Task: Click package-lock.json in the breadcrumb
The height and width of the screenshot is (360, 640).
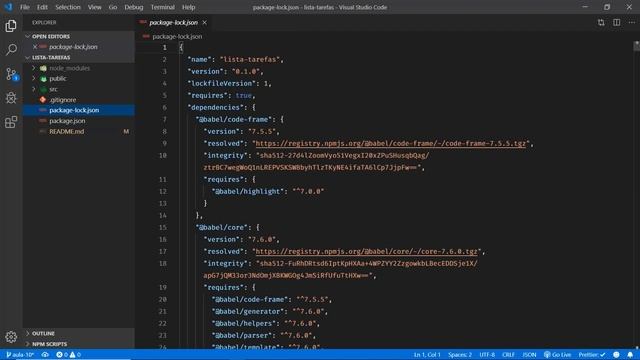Action: click(x=177, y=36)
